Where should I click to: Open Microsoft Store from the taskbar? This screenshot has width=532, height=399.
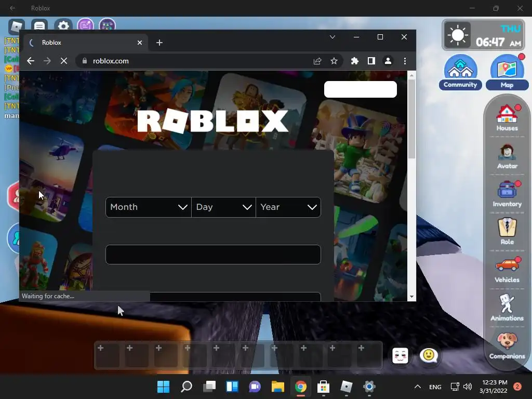pyautogui.click(x=323, y=387)
